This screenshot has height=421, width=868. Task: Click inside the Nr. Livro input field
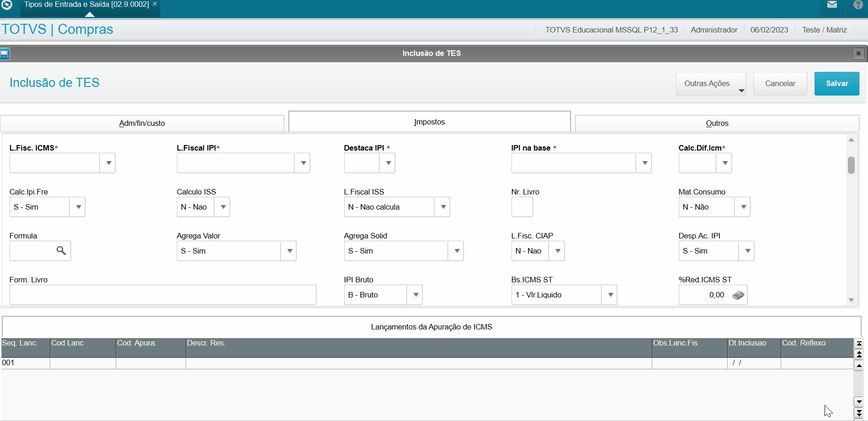point(522,207)
